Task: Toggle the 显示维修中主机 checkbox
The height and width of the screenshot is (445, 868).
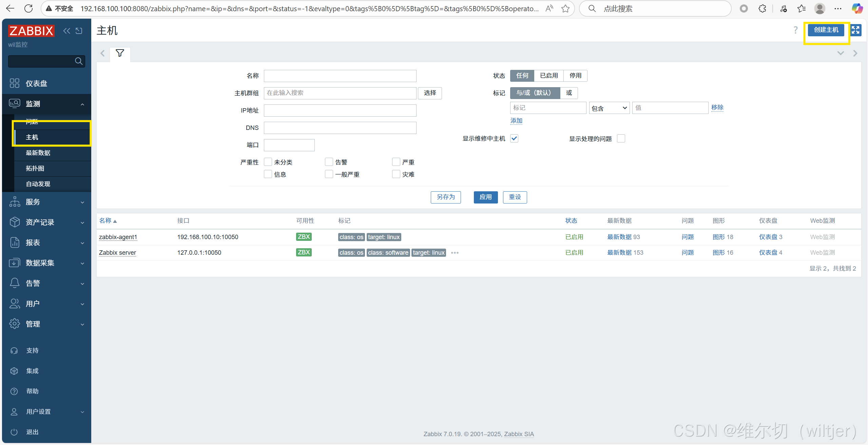Action: tap(514, 138)
